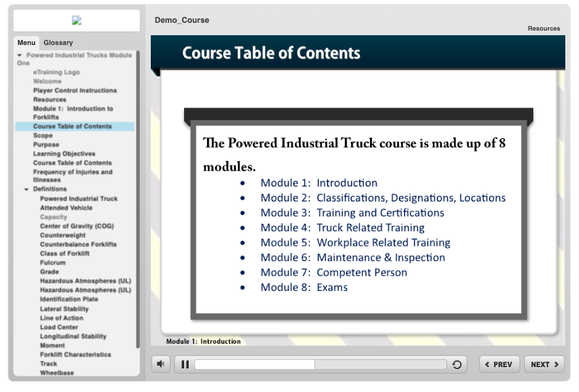Click the broken logo image placeholder
The width and height of the screenshot is (579, 392).
76,20
